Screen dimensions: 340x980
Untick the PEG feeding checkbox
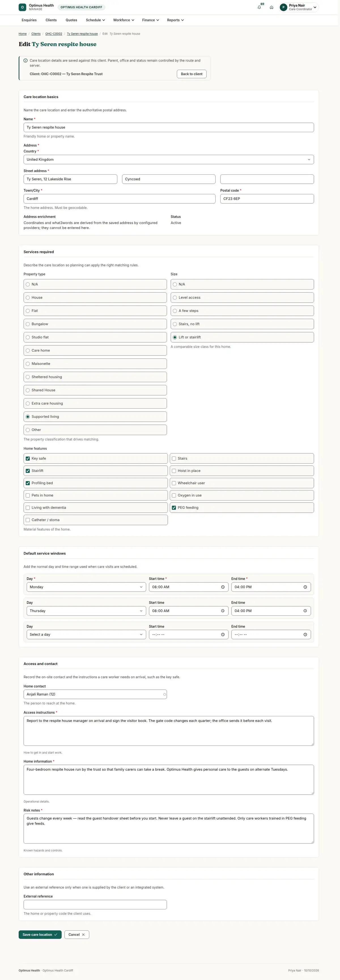pos(242,508)
